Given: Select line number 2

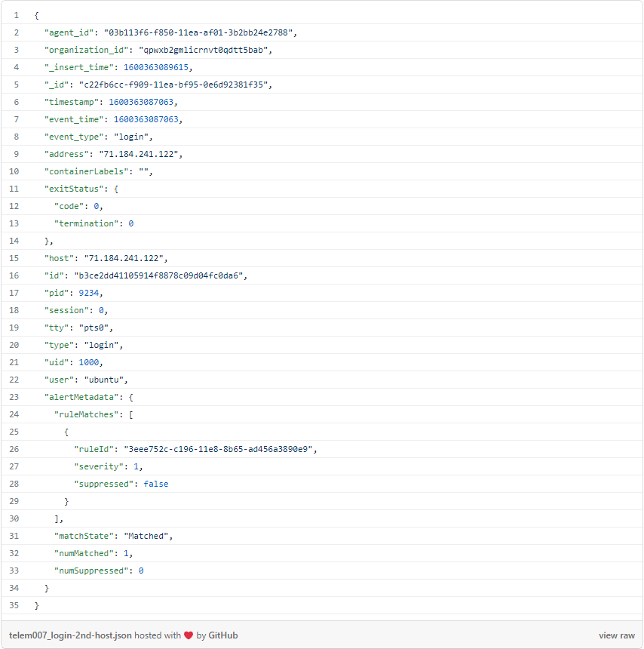Looking at the screenshot, I should point(17,32).
